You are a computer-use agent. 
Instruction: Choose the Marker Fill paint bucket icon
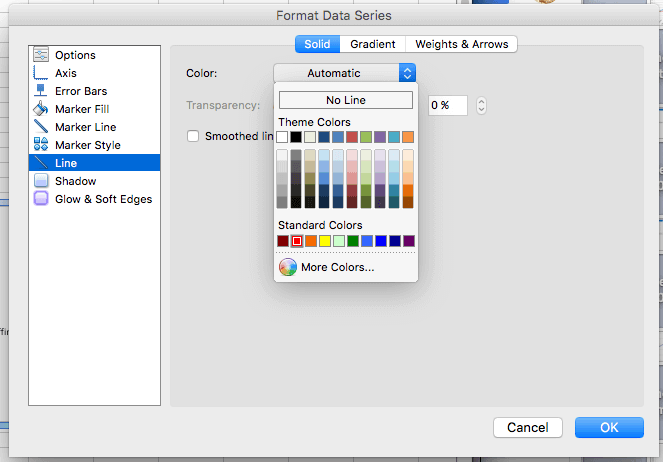[41, 109]
